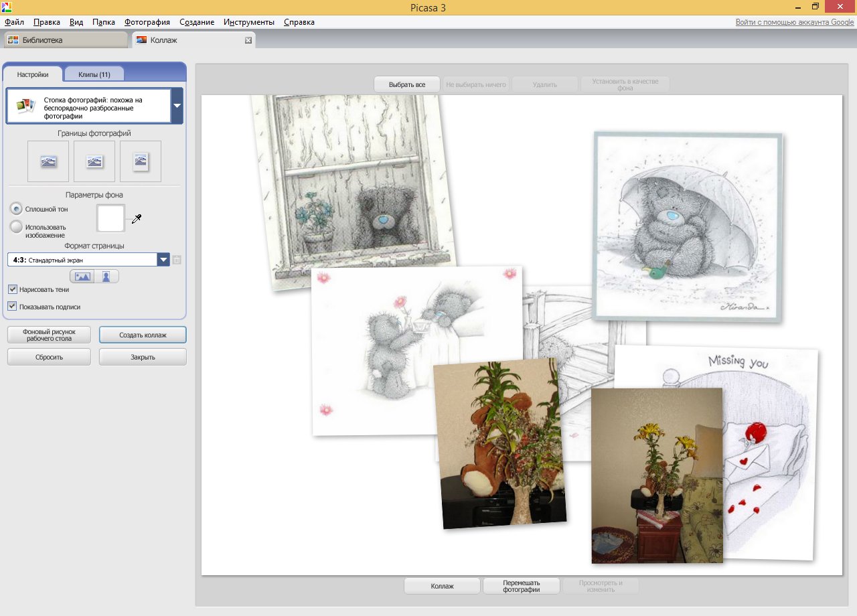Screen dimensions: 857x616
Task: Select the Polaroid-style photo border
Action: (141, 161)
